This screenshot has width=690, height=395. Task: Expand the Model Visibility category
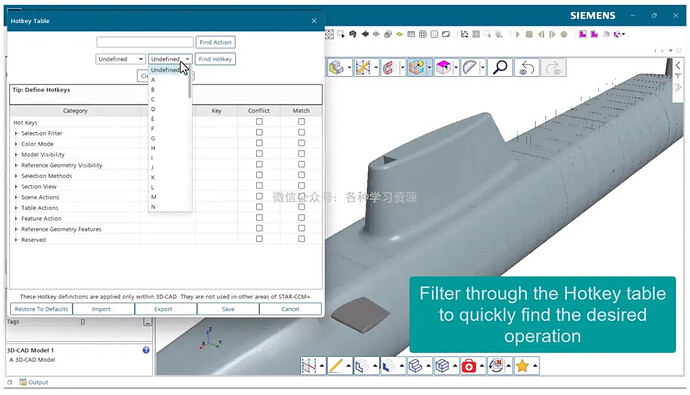(x=16, y=154)
